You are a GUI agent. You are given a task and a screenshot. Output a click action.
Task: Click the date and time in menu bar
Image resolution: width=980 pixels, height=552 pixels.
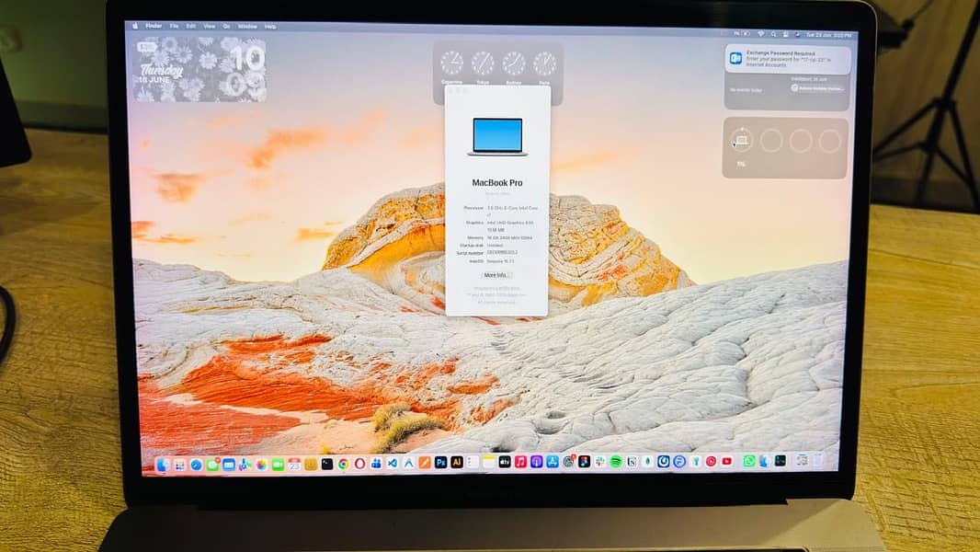click(828, 35)
